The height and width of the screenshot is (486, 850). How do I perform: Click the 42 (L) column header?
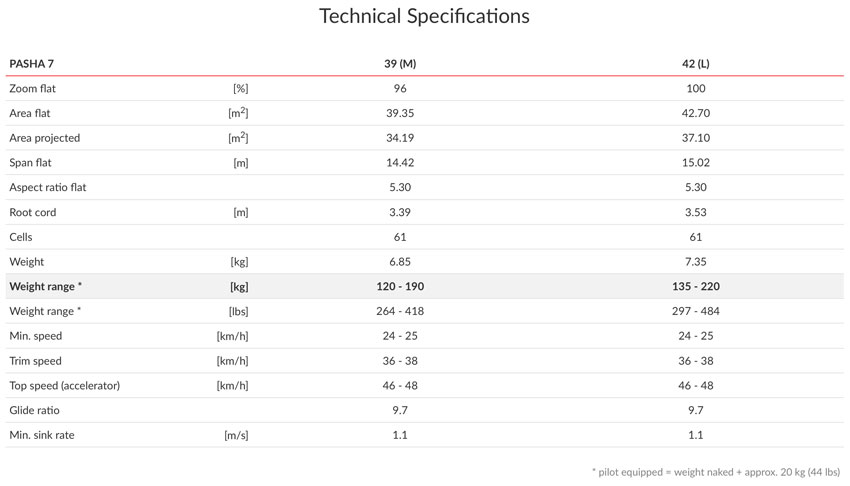click(696, 64)
